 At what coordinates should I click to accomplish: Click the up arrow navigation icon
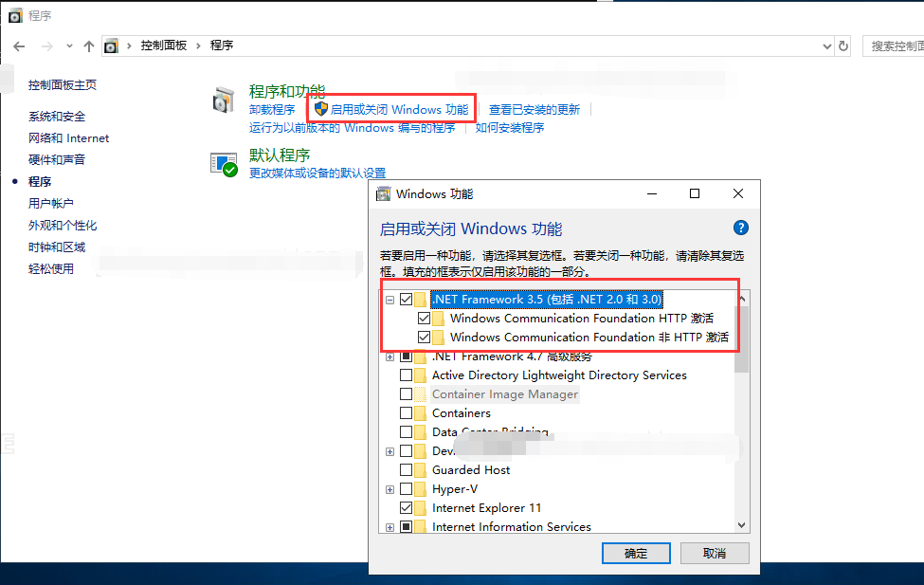pyautogui.click(x=89, y=46)
